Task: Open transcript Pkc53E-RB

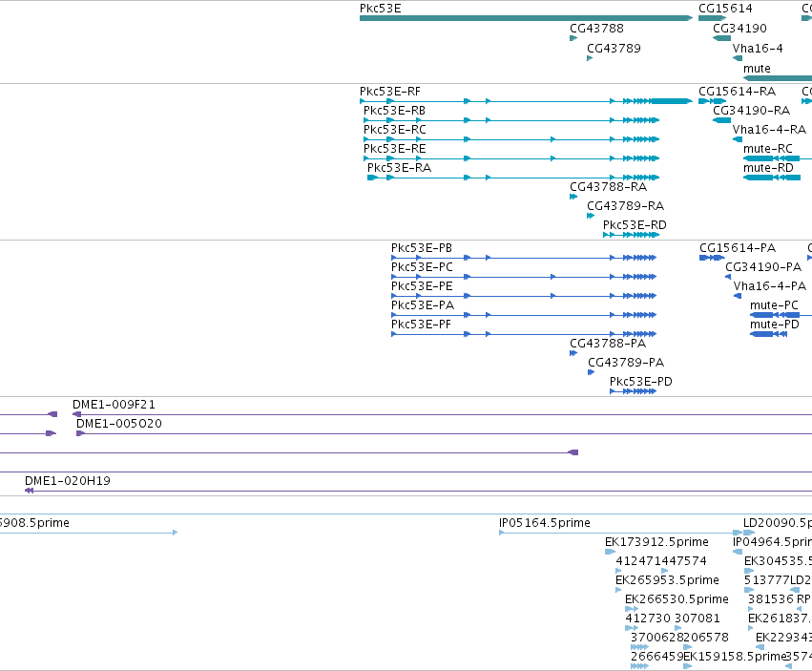Action: pyautogui.click(x=394, y=111)
